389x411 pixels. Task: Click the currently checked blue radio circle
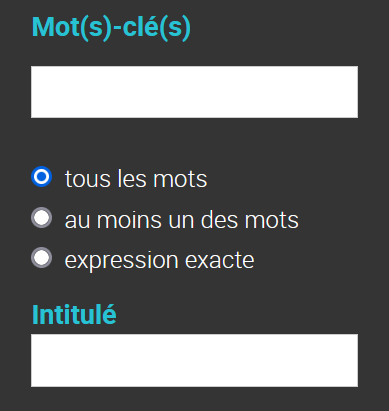[42, 177]
